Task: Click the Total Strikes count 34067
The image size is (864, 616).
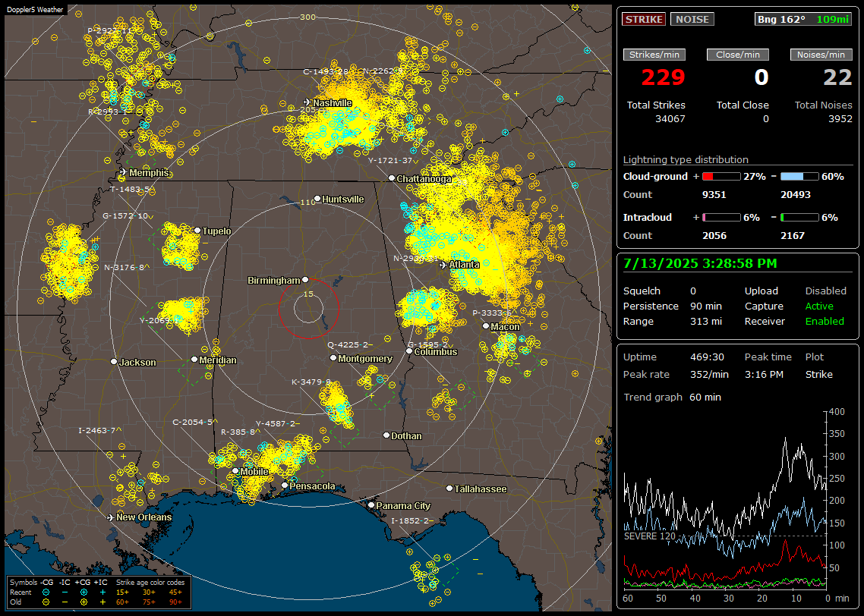Action: [670, 118]
